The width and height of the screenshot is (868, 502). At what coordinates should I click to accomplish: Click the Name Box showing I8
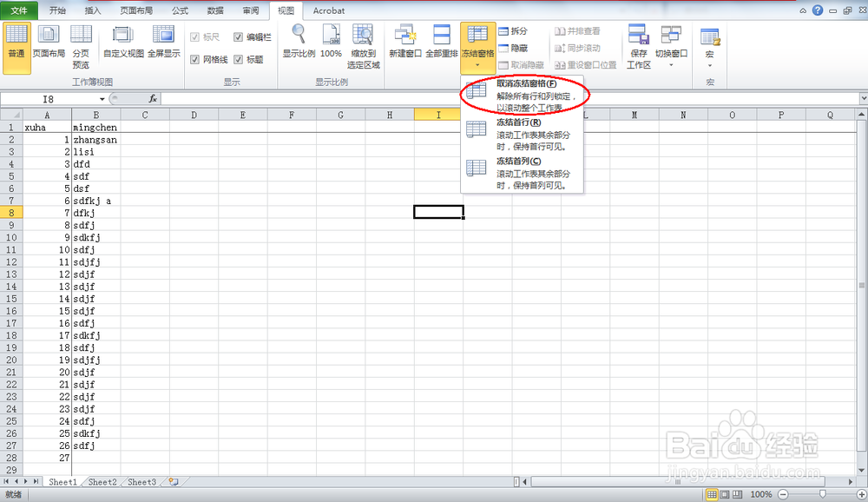click(49, 99)
